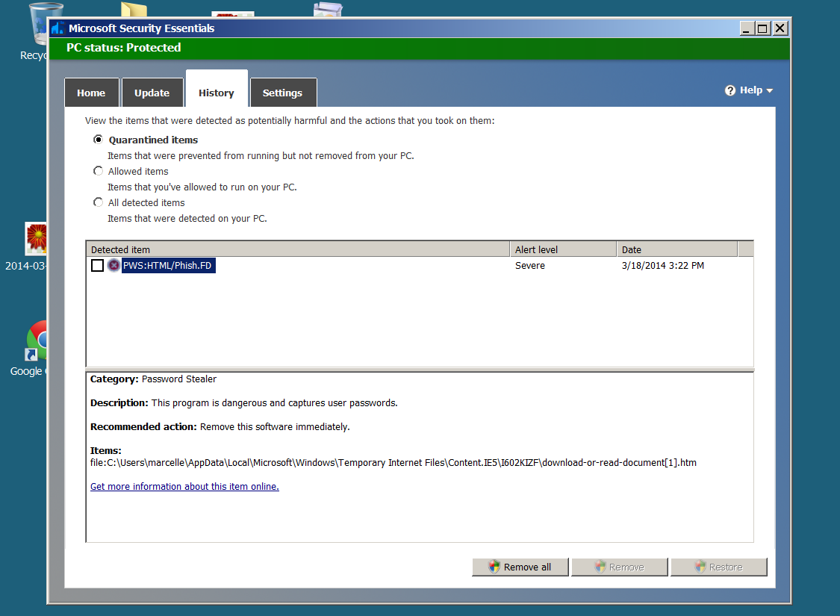This screenshot has width=840, height=616.
Task: Click the Microsoft Security Essentials title bar icon
Action: [x=57, y=28]
